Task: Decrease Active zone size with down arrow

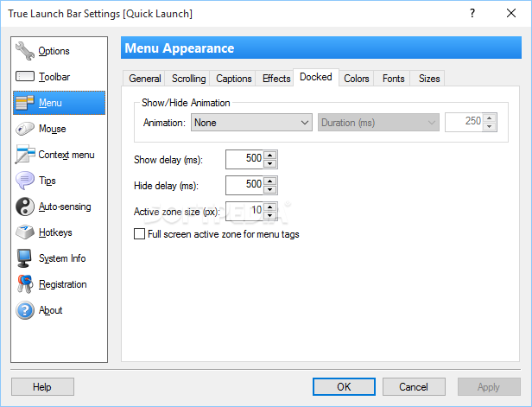Action: tap(270, 215)
